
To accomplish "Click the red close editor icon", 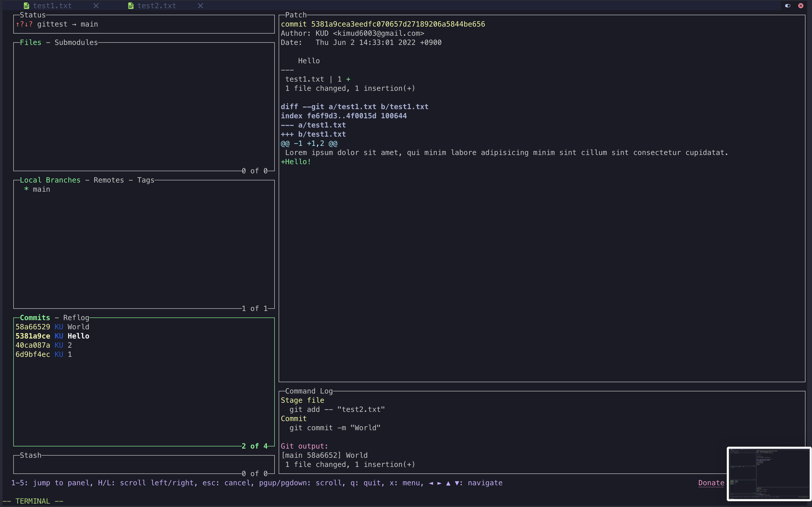I will (801, 6).
